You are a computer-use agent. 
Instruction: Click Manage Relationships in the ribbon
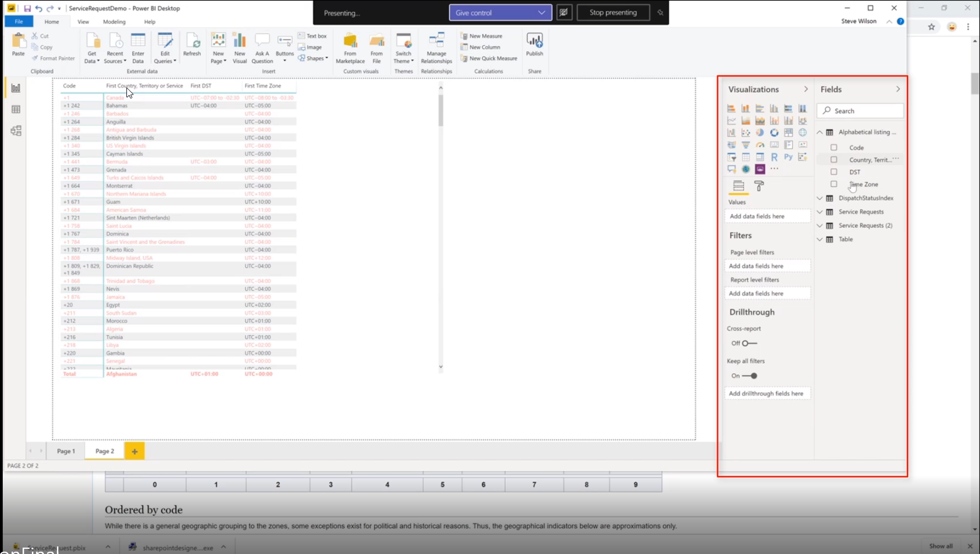(x=437, y=48)
